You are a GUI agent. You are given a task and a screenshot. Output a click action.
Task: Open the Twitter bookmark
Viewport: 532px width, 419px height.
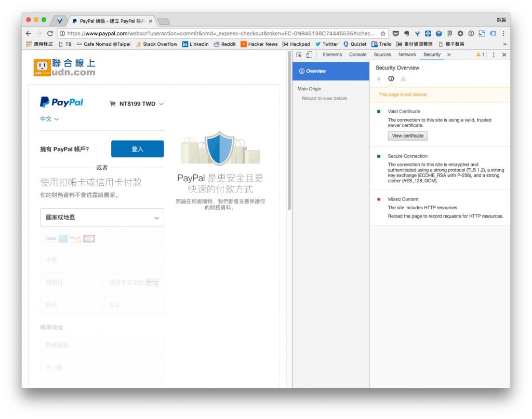(x=327, y=44)
